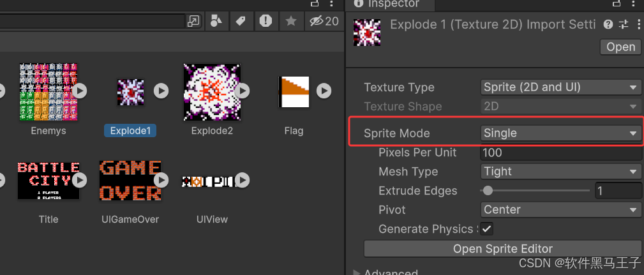
Task: Click the UIGameOver file name label
Action: pyautogui.click(x=130, y=219)
